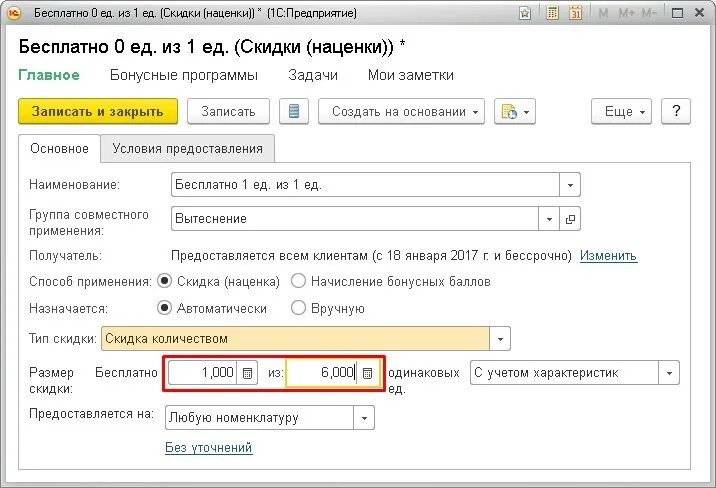
Task: Expand the Группа совместного применения dropdown
Action: pos(549,219)
